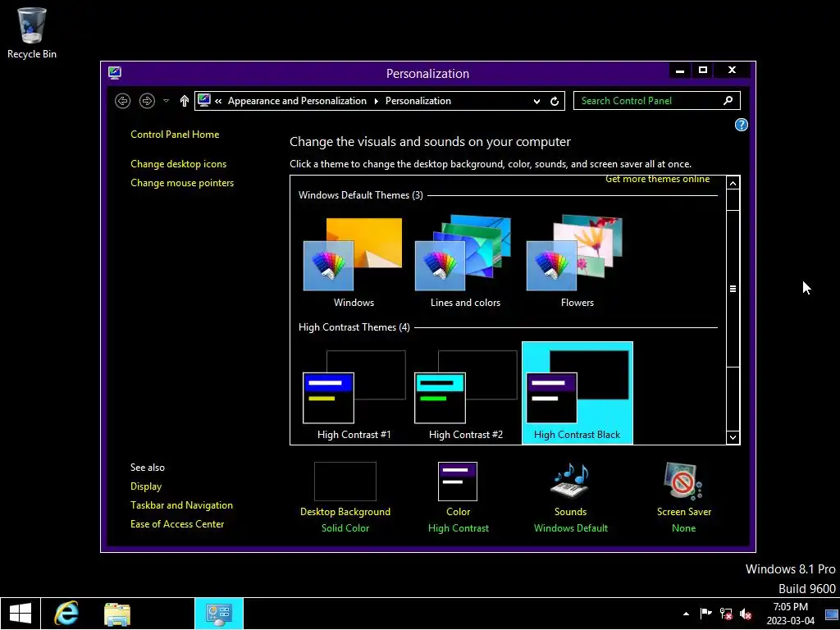
Task: Click the High Contrast color label
Action: pos(458,528)
